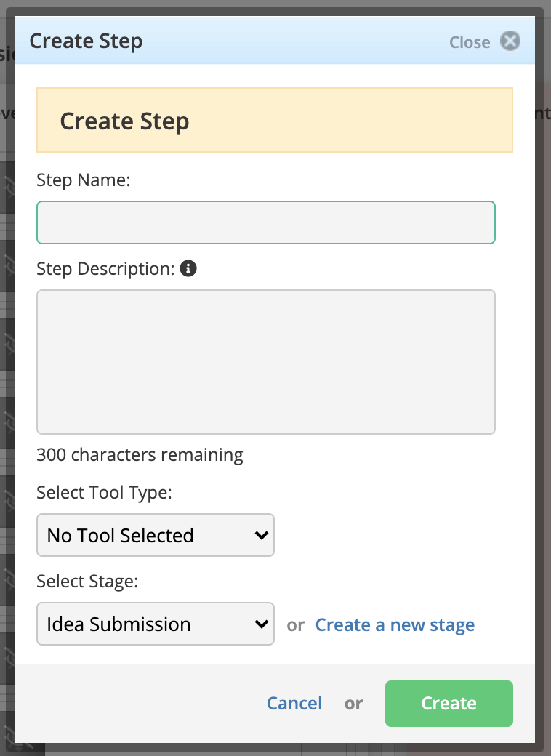Image resolution: width=551 pixels, height=756 pixels.
Task: Click the green Create button
Action: tap(449, 704)
